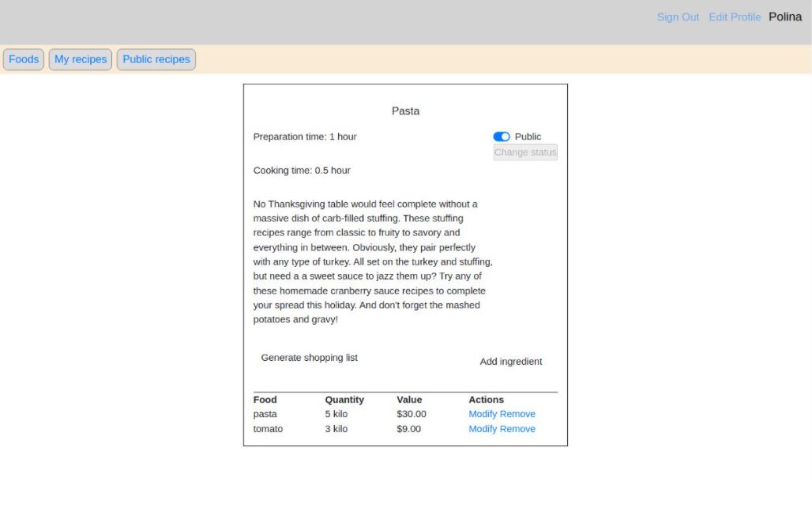Toggle the Public status switch
This screenshot has height=507, width=812.
pos(501,136)
